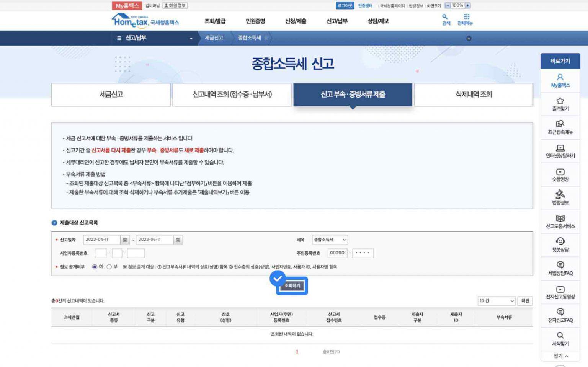Image resolution: width=588 pixels, height=367 pixels.
Task: Expand the 신고/납부 breadcrumb menu dropdown
Action: (x=191, y=38)
